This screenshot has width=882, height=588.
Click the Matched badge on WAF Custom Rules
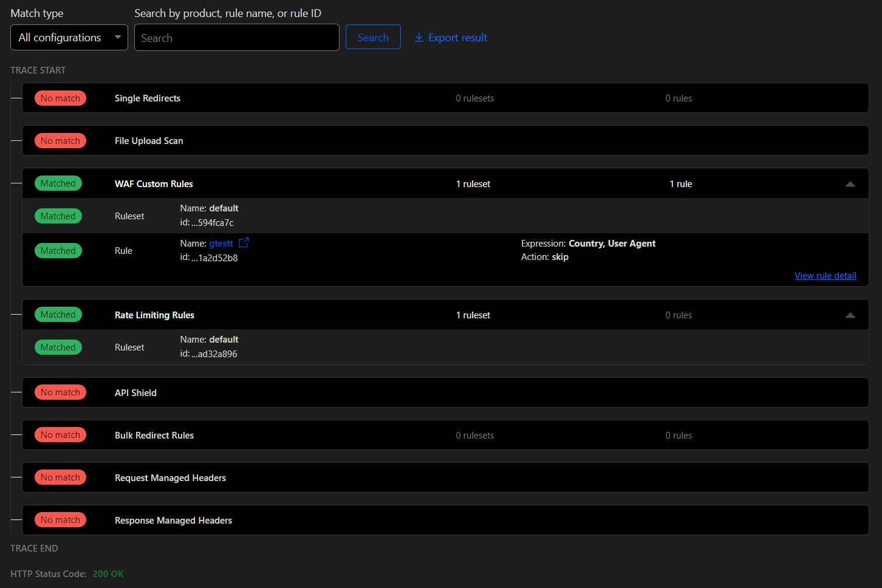[x=58, y=183]
